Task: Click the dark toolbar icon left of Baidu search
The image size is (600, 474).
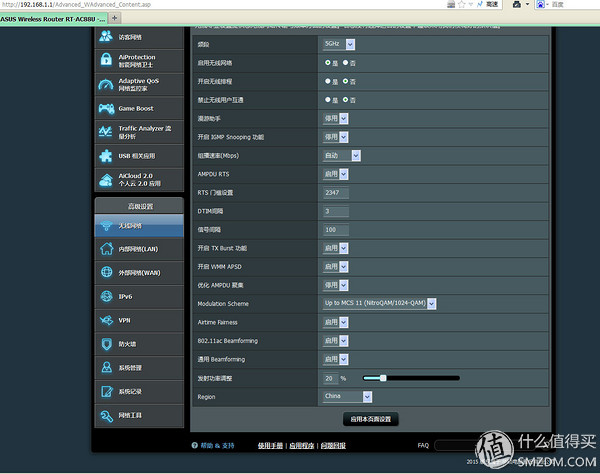Action: [517, 4]
